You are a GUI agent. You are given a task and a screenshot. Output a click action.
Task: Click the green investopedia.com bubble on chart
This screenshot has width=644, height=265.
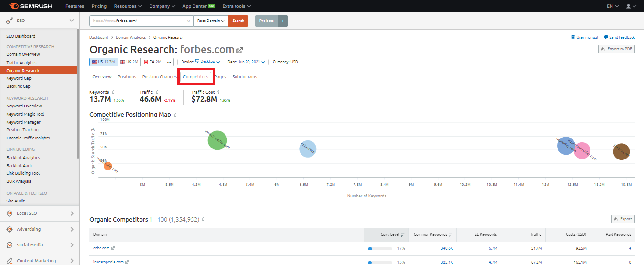click(x=217, y=140)
